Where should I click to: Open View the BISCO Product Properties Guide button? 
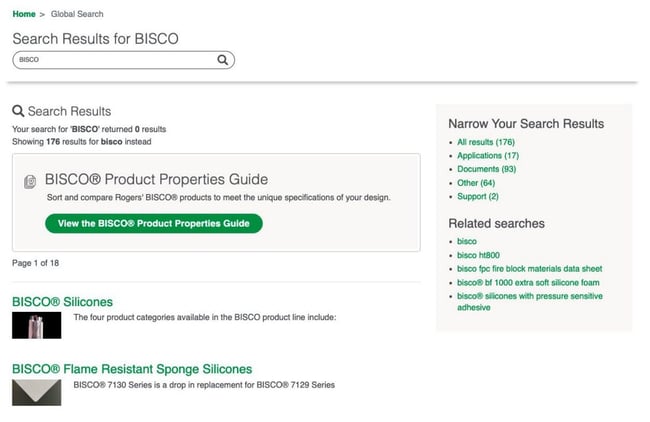(154, 223)
